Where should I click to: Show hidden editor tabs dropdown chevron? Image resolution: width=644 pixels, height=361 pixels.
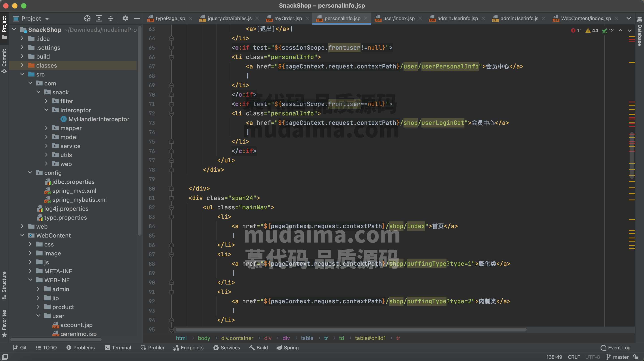pyautogui.click(x=629, y=19)
